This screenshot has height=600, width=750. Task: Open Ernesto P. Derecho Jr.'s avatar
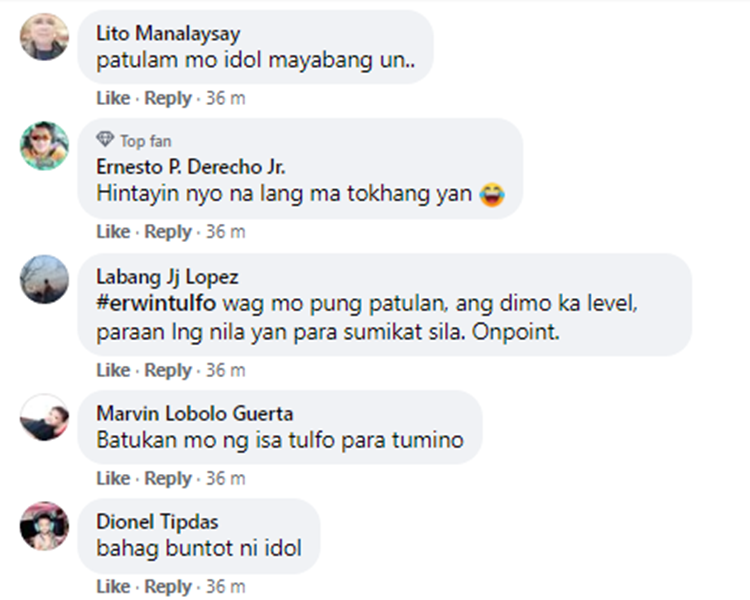(44, 145)
